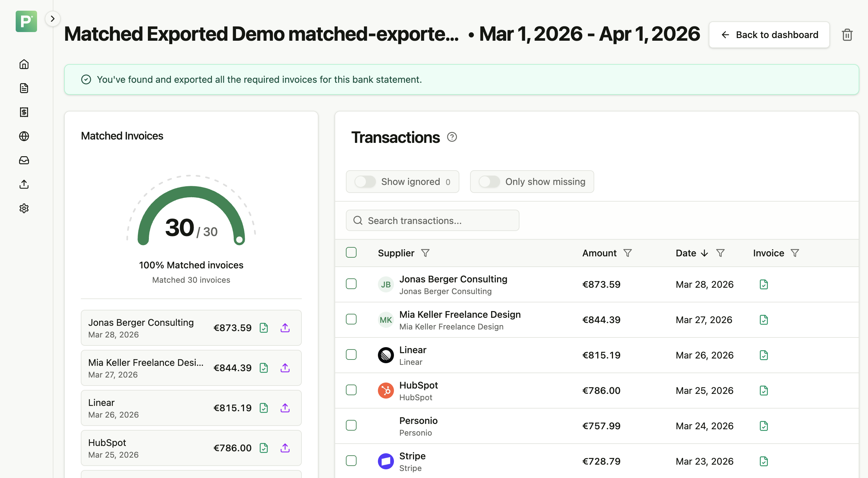Check the Stripe transaction row
The image size is (868, 478).
pos(351,461)
